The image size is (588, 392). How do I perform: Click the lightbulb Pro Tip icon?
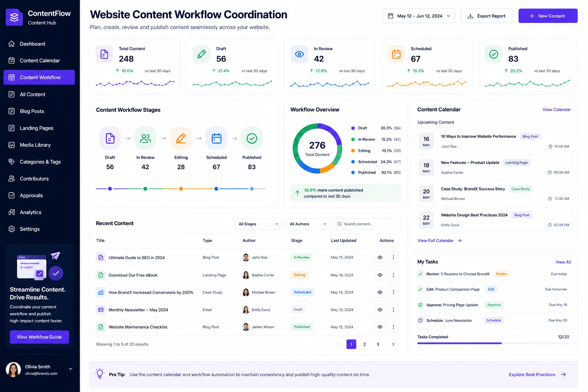100,374
